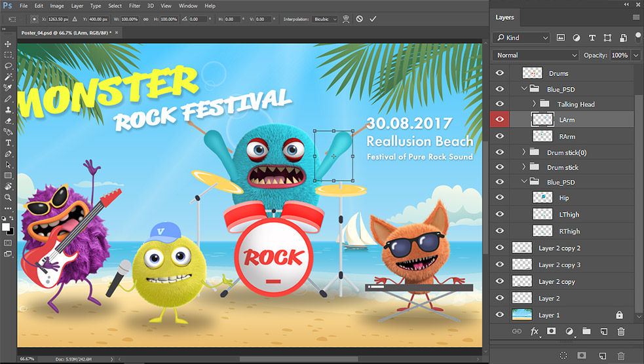Expand the Drum stick group
This screenshot has width=644, height=364.
click(523, 166)
